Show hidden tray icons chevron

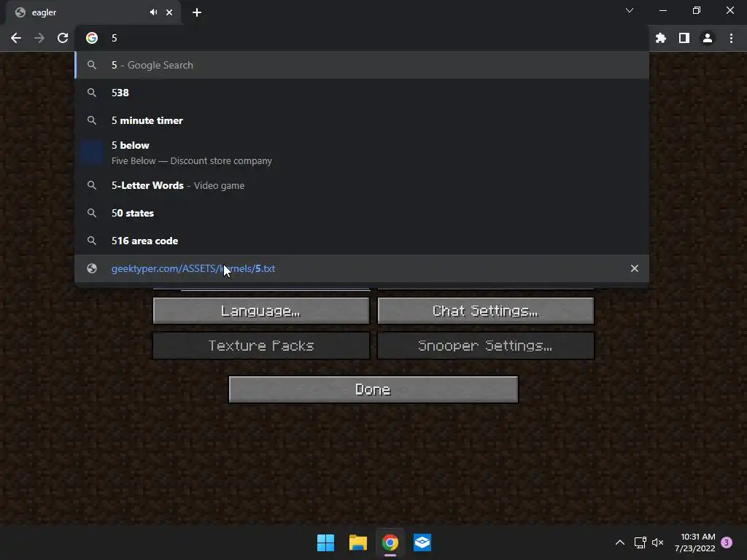(620, 542)
